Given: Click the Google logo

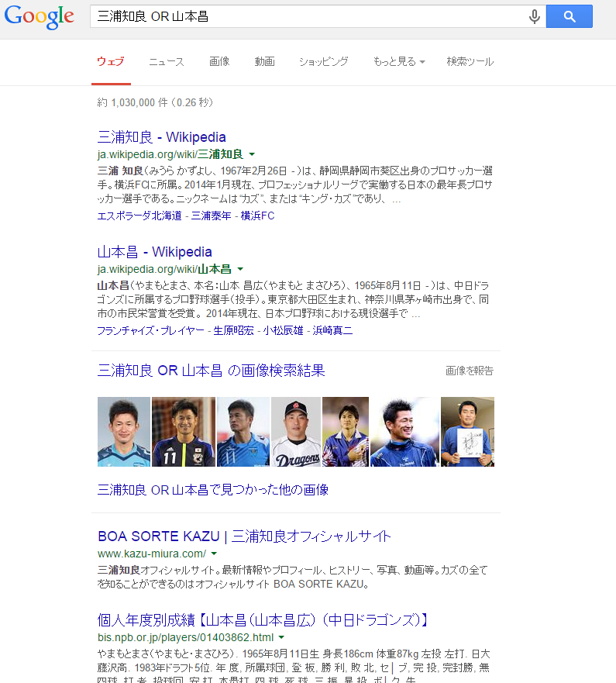Looking at the screenshot, I should 40,17.
